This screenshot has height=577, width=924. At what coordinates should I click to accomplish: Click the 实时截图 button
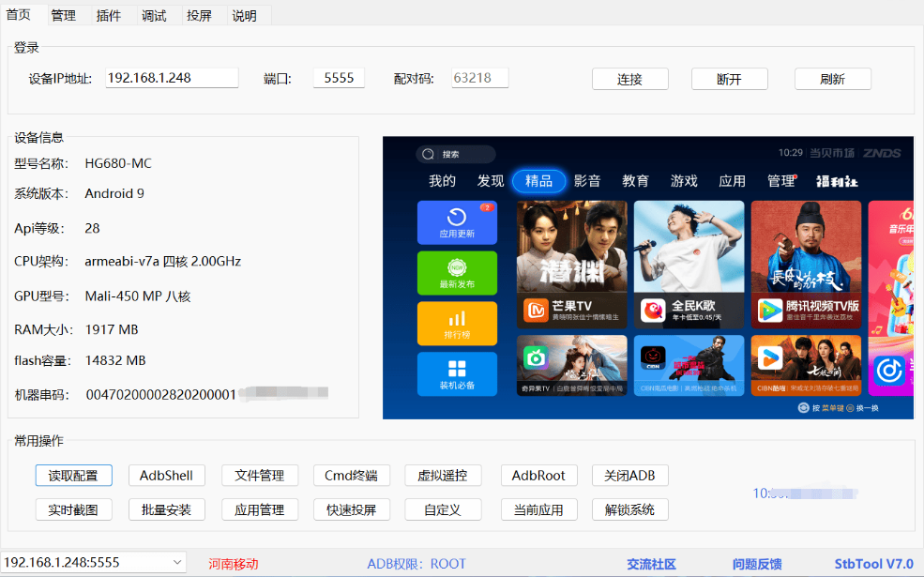click(73, 510)
